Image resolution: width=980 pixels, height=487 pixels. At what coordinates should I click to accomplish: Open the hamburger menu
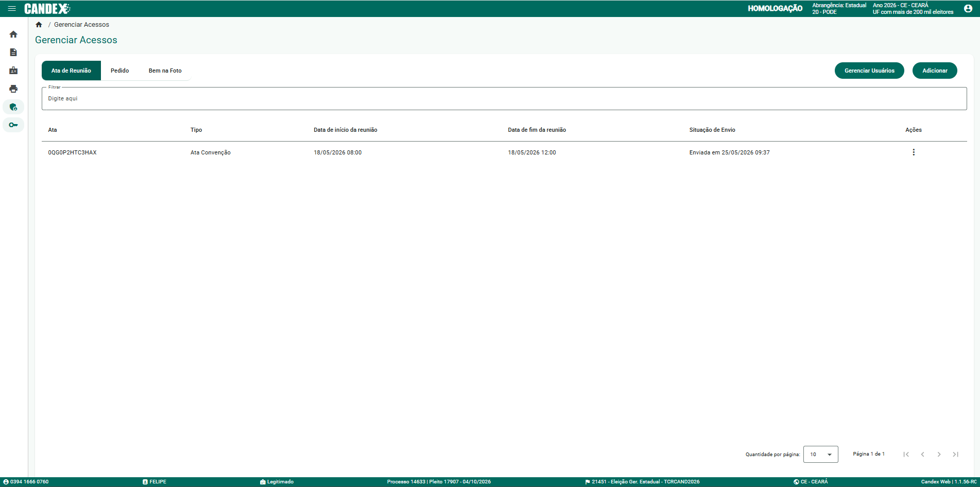pos(12,8)
